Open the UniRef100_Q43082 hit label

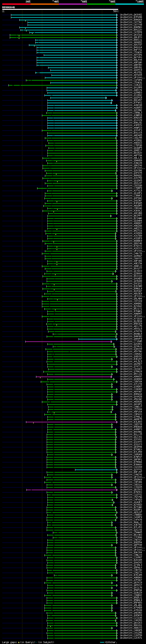[131, 15]
